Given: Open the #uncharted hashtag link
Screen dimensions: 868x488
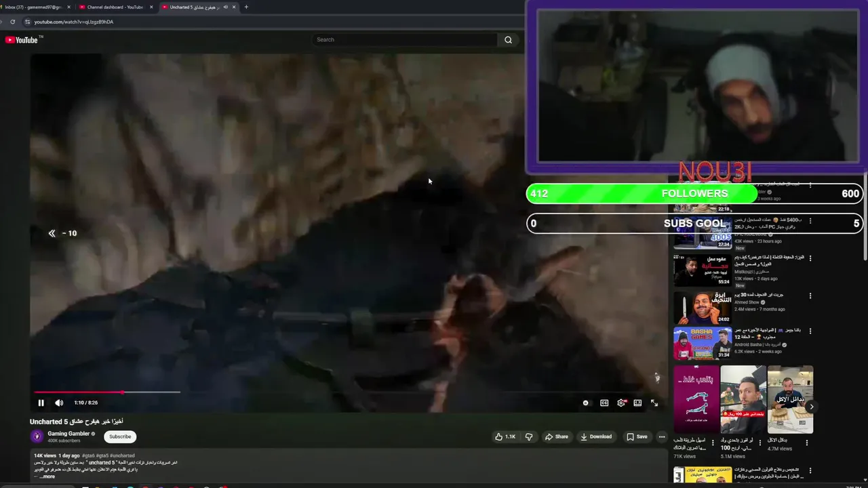Looking at the screenshot, I should [x=123, y=455].
